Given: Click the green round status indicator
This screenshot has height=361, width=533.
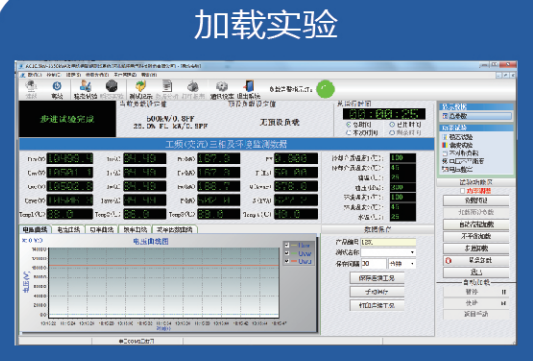Looking at the screenshot, I should [325, 89].
